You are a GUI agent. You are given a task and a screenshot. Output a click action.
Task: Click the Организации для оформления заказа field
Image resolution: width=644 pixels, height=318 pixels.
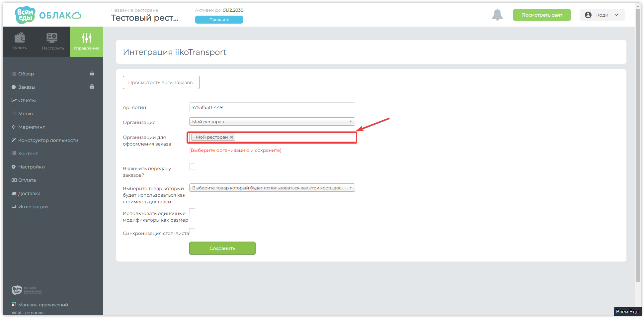(272, 137)
